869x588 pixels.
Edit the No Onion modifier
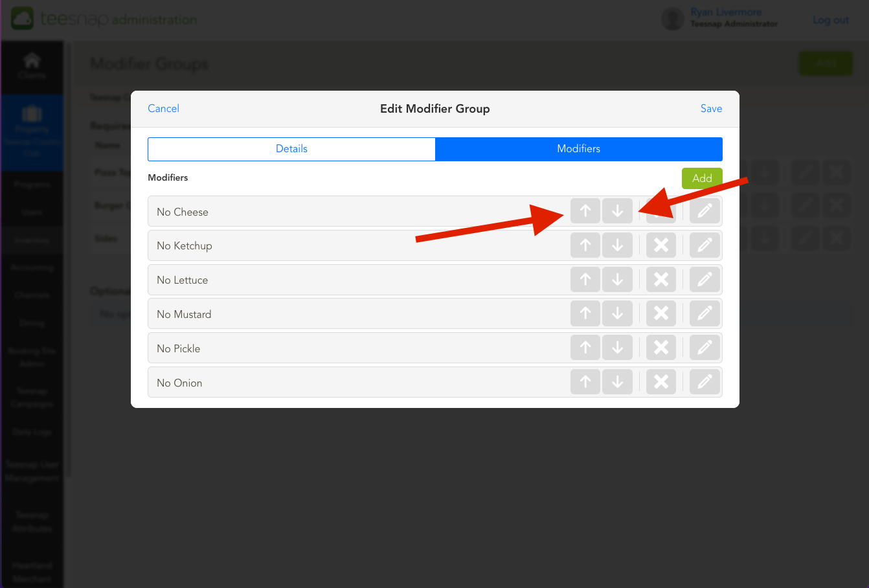pyautogui.click(x=705, y=382)
